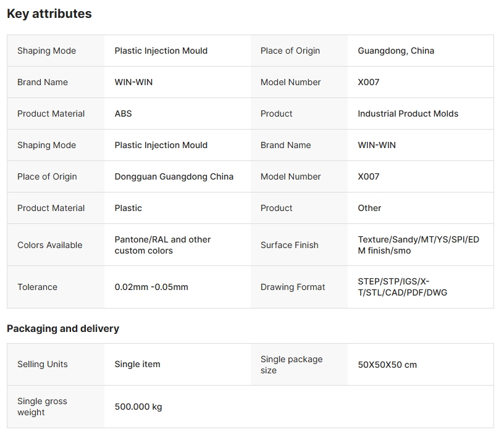The width and height of the screenshot is (504, 435).
Task: Click the Key attributes heading
Action: 49,14
